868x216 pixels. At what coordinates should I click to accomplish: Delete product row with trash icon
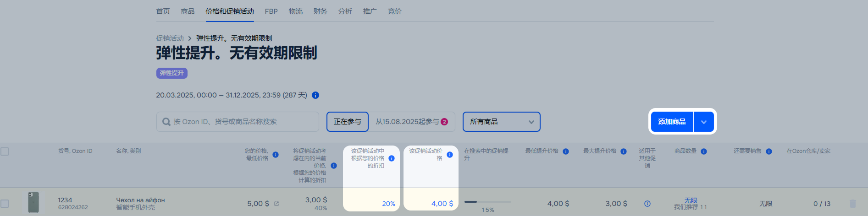click(x=853, y=204)
